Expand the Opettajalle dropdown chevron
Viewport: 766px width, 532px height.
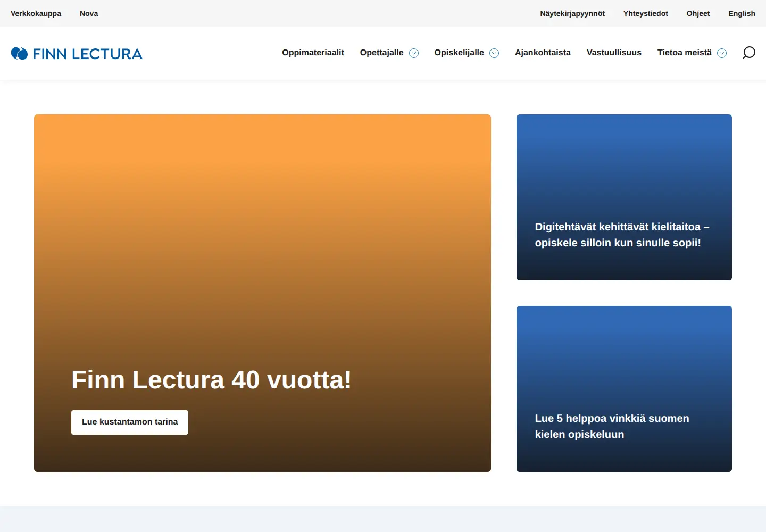pos(414,53)
